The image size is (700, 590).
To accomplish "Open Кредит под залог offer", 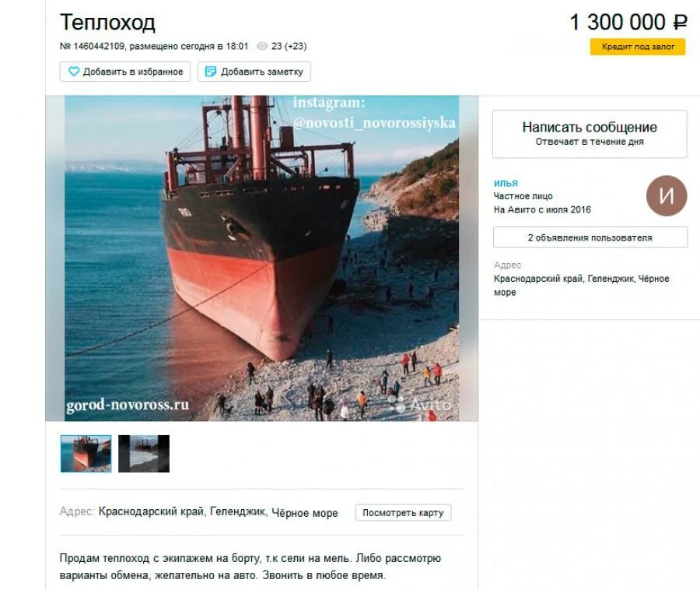I will point(638,47).
